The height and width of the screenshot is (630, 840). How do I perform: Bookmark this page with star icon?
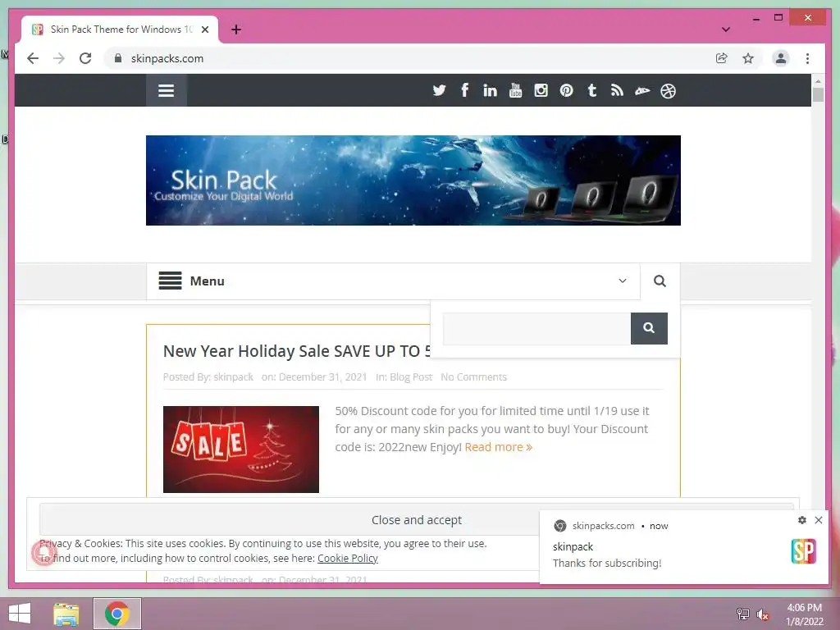(x=748, y=58)
